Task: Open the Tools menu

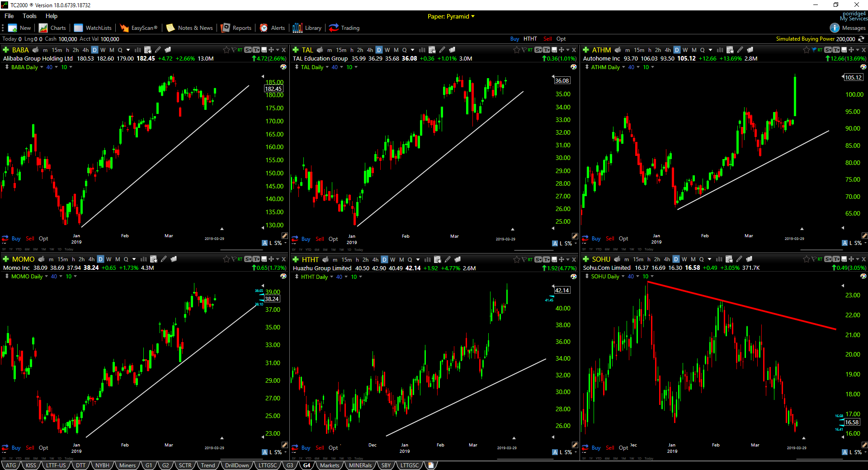Action: [x=29, y=16]
